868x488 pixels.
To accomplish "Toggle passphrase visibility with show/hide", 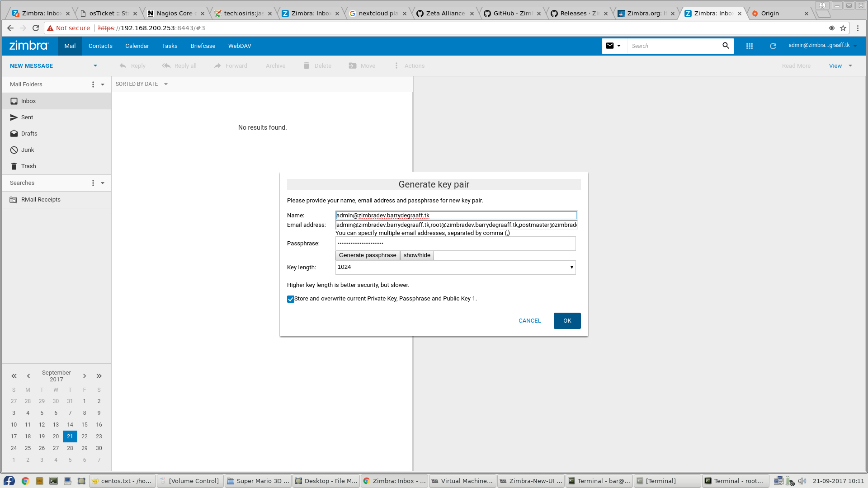I will point(417,255).
